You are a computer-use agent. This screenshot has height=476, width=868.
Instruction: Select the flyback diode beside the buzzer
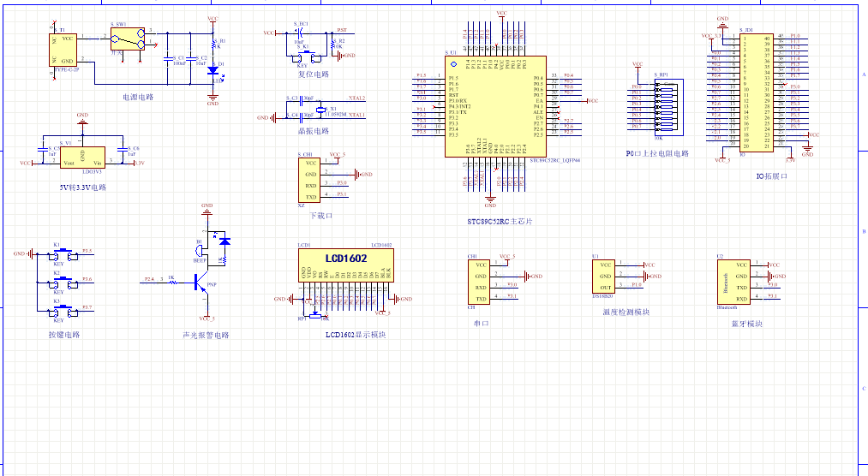(224, 241)
